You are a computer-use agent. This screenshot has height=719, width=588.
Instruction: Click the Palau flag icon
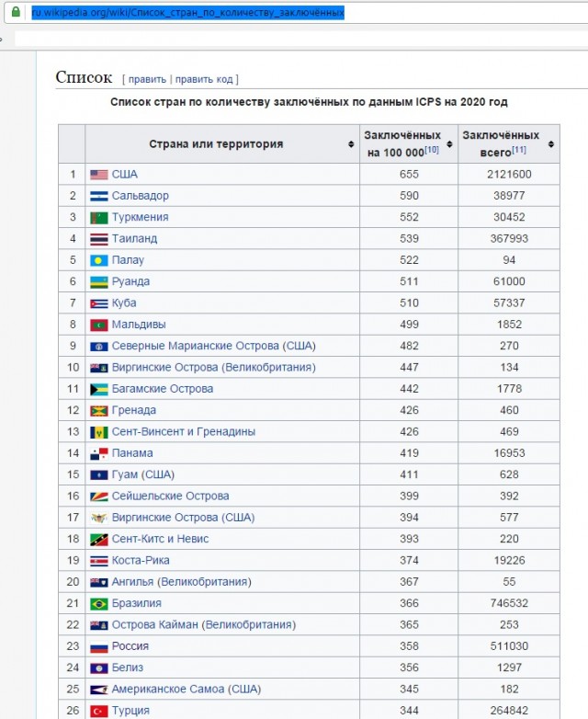point(99,260)
